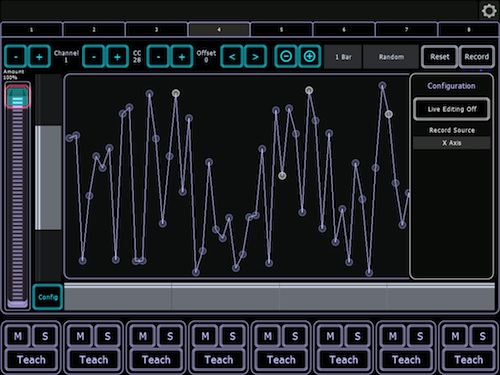Click Teach on the seventh track
The image size is (500, 375).
(406, 360)
